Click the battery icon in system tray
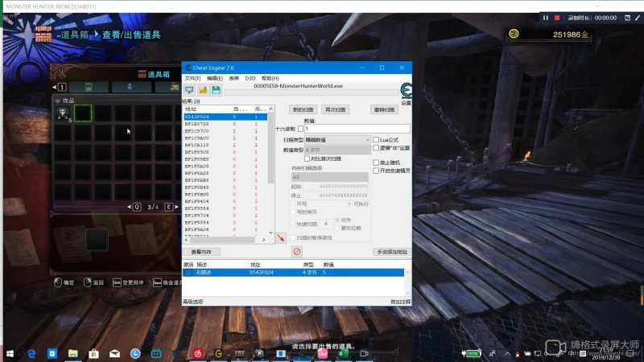The width and height of the screenshot is (644, 362). (472, 353)
